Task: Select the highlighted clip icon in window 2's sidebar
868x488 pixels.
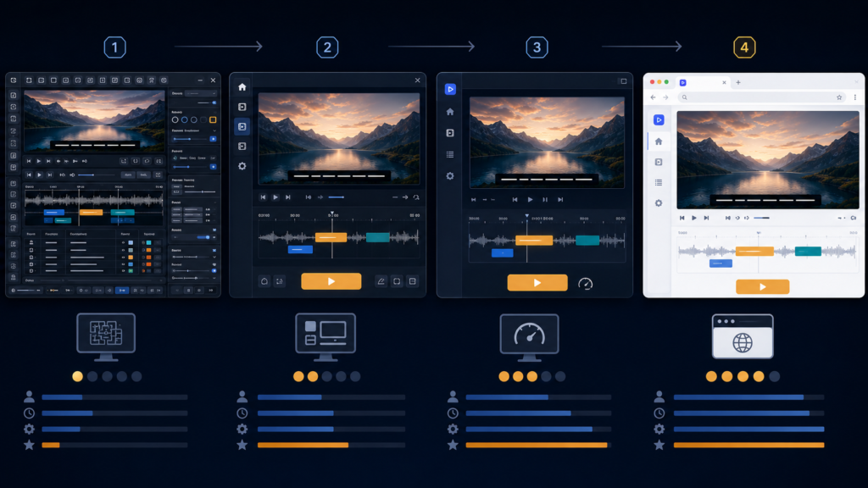Action: pyautogui.click(x=242, y=127)
